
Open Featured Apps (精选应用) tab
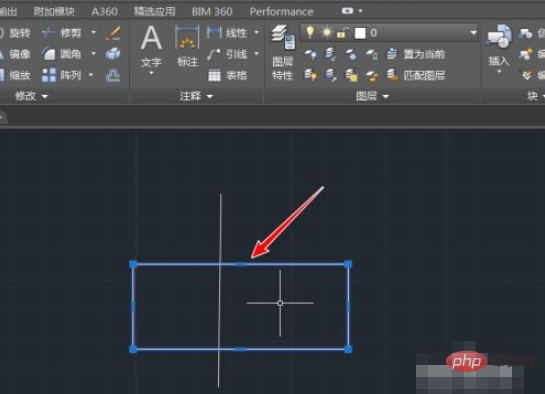point(155,12)
